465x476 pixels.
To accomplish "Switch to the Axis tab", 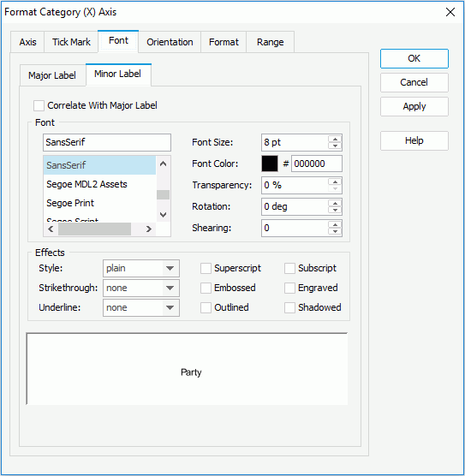I will [27, 42].
